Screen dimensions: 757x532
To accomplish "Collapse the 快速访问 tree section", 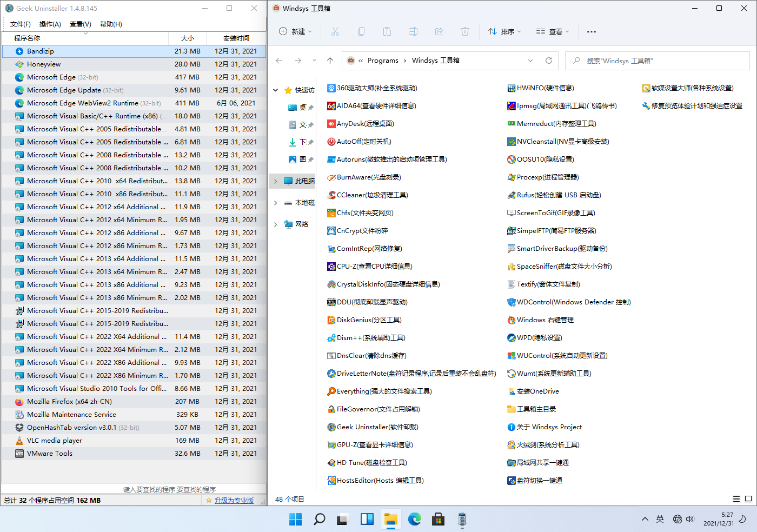I will 276,90.
